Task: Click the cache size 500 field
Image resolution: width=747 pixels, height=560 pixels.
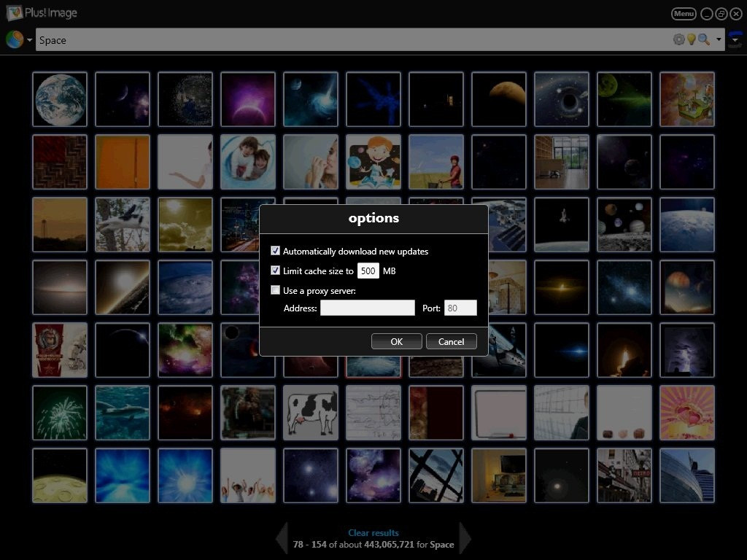Action: 368,271
